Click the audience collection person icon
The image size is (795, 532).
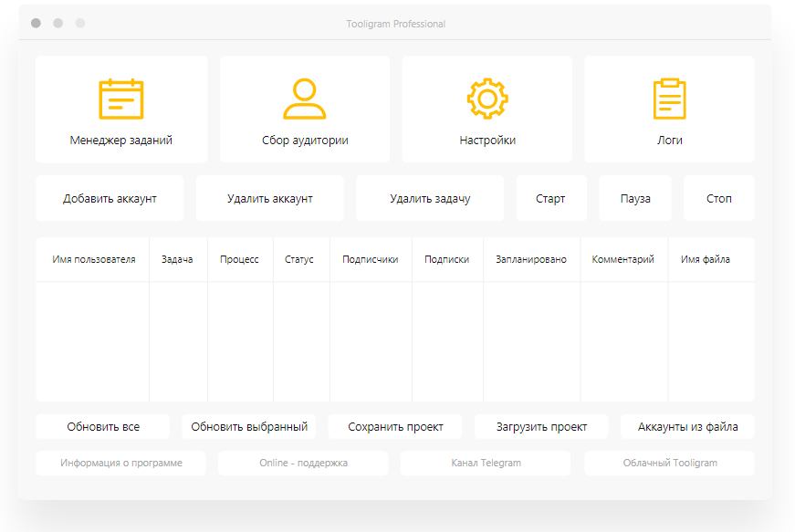304,99
